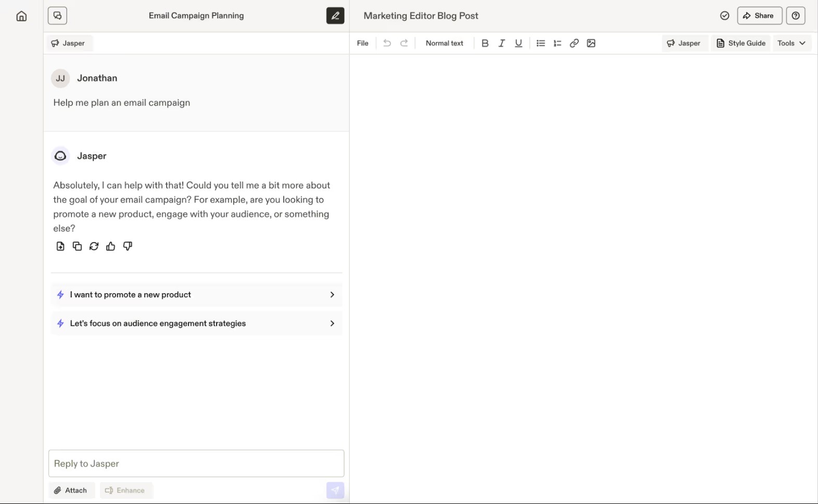Insert a numbered list
The image size is (818, 504).
point(558,43)
